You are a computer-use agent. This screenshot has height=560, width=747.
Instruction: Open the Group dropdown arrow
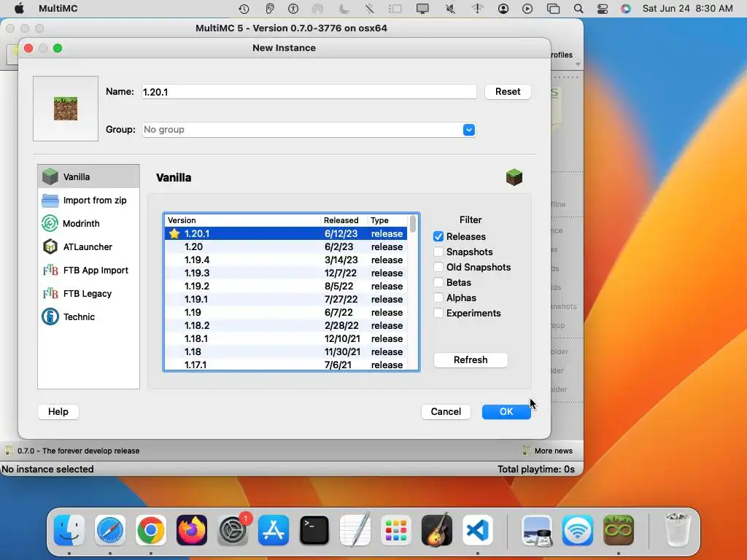pos(469,130)
